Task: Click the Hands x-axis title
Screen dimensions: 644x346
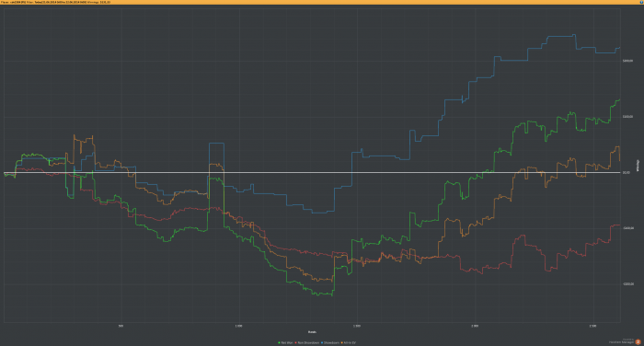Action: 312,332
